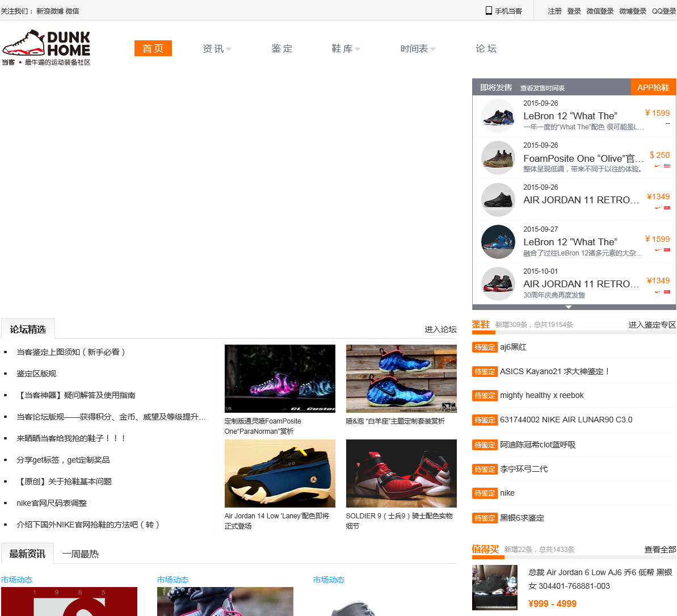The width and height of the screenshot is (677, 616).
Task: Click the 待鉴定 badge next to NIKE AIR LUNAR90
Action: tap(485, 420)
